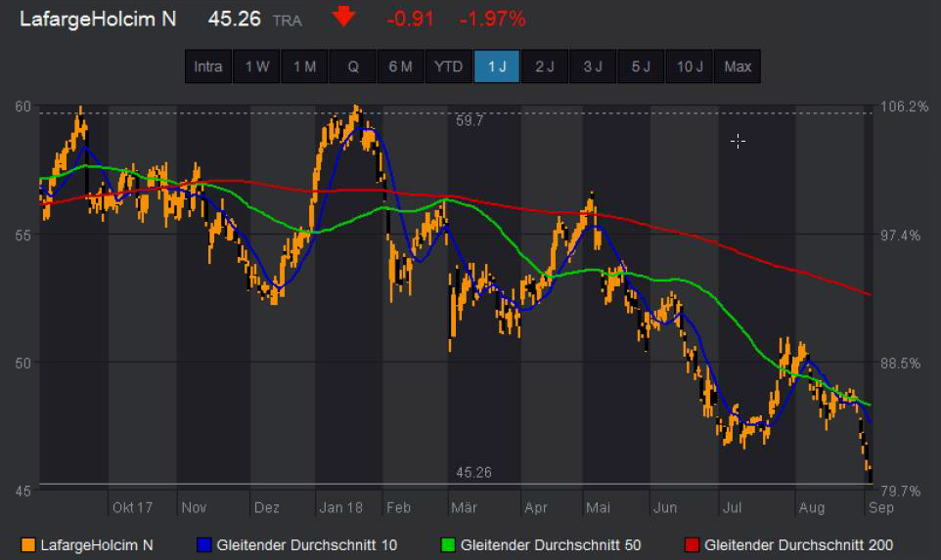The height and width of the screenshot is (560, 941).
Task: Click the orange LafargeHolcim N legend swatch
Action: tap(27, 545)
